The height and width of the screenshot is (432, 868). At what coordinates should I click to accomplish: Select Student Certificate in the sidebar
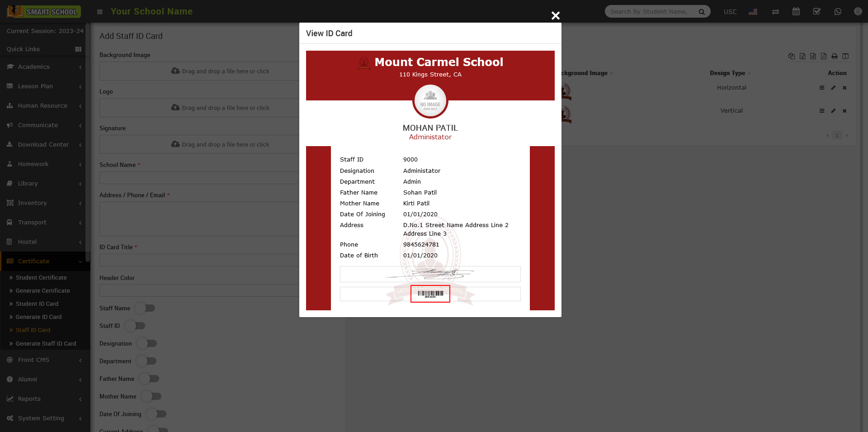coord(41,278)
